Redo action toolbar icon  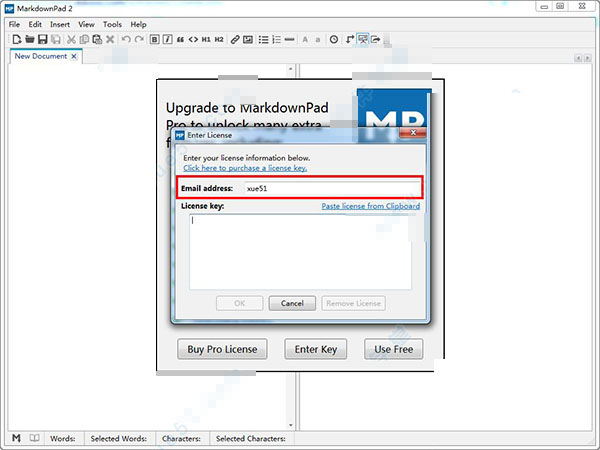click(x=139, y=39)
